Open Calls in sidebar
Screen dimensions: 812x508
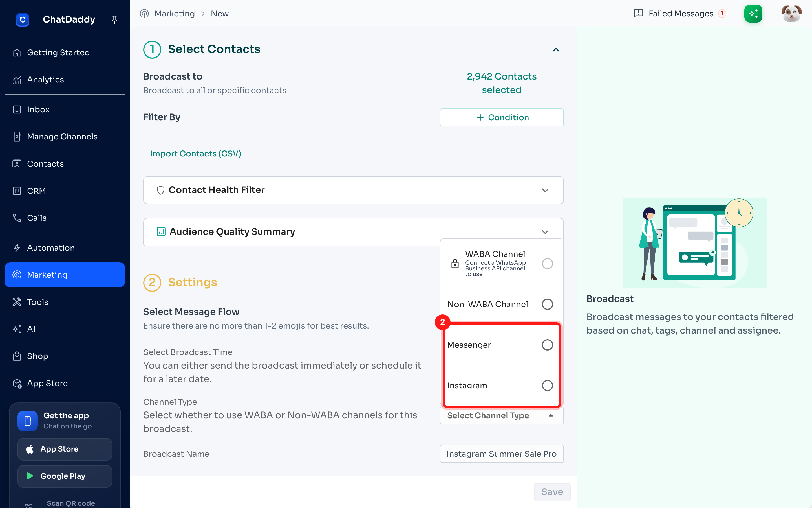coord(65,218)
